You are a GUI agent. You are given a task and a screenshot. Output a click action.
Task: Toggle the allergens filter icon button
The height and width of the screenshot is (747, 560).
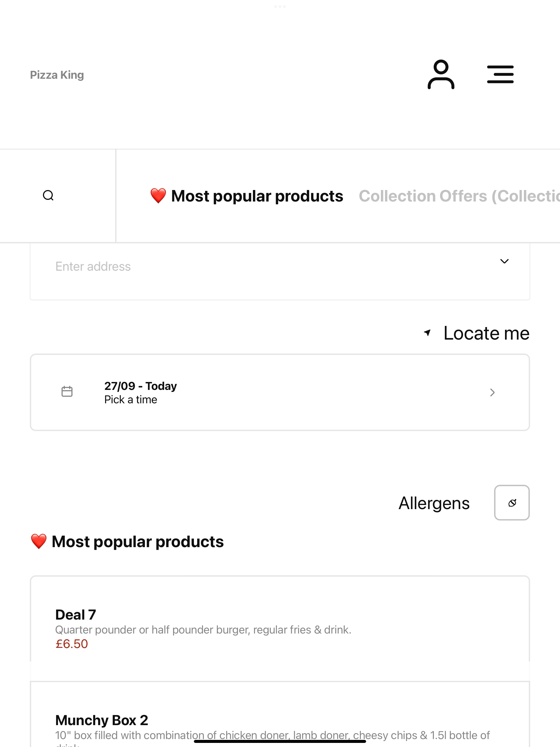512,503
